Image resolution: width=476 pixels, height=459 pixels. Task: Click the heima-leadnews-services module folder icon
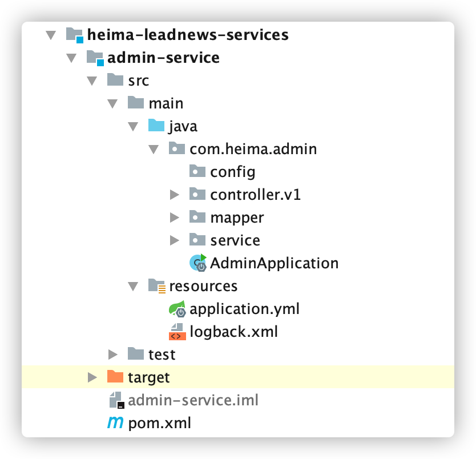[75, 35]
